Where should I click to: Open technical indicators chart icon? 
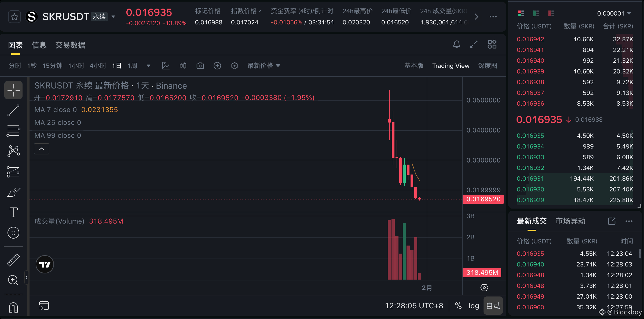(166, 66)
